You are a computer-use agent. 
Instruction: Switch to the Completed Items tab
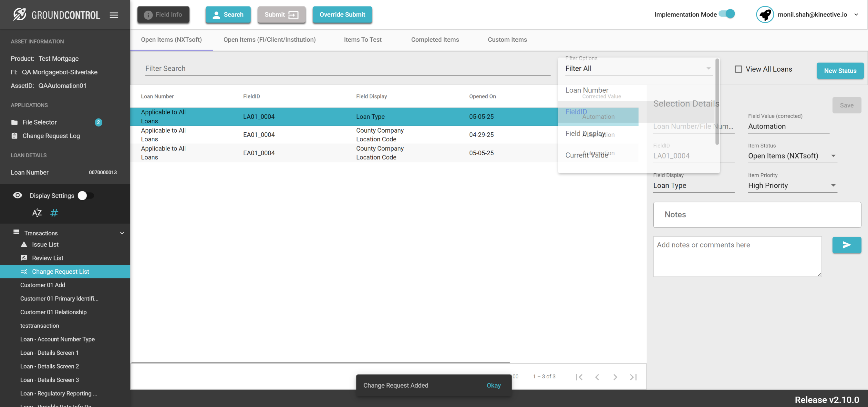tap(435, 40)
